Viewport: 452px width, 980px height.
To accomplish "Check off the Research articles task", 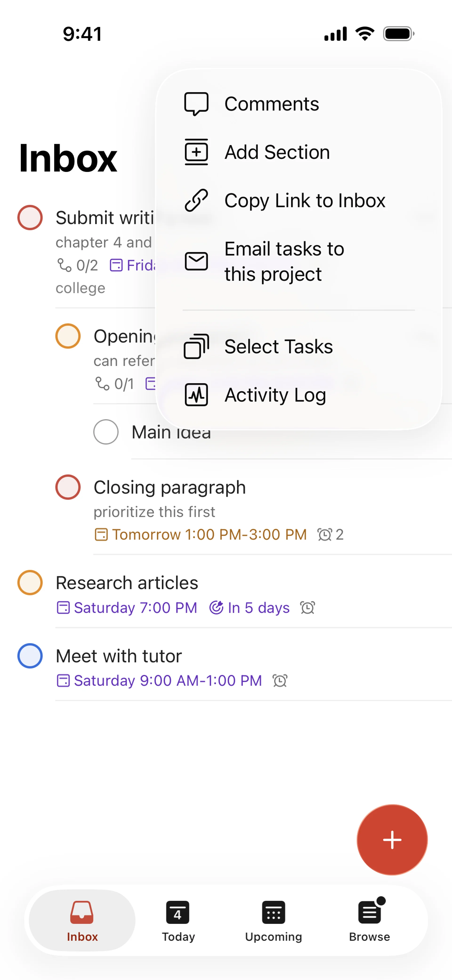I will [30, 583].
